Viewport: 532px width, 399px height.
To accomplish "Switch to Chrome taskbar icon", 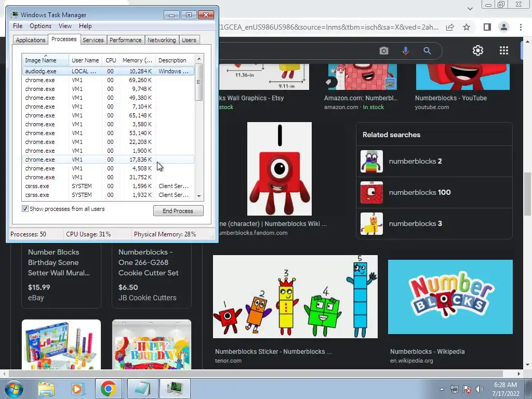I will [108, 389].
